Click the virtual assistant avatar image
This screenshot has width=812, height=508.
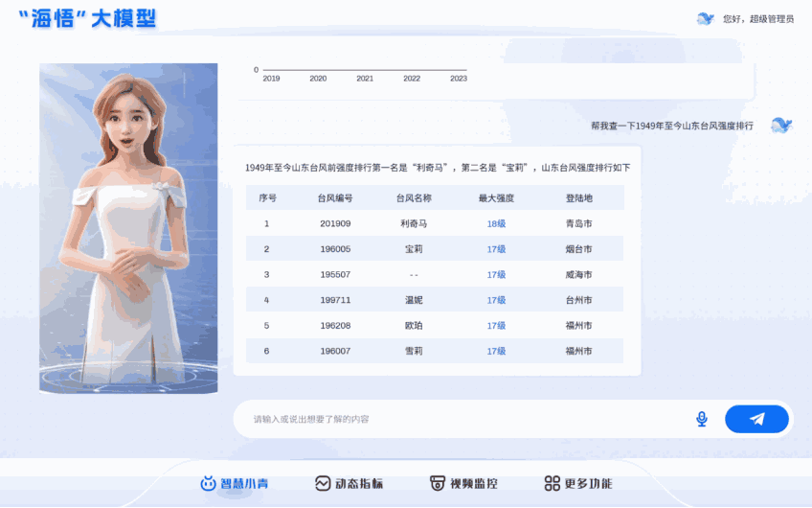coord(128,228)
